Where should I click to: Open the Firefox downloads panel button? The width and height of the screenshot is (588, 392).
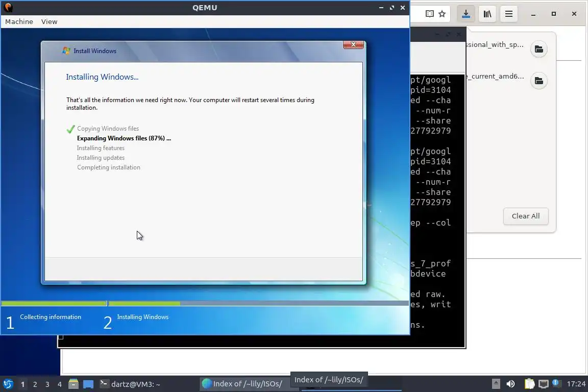(465, 14)
